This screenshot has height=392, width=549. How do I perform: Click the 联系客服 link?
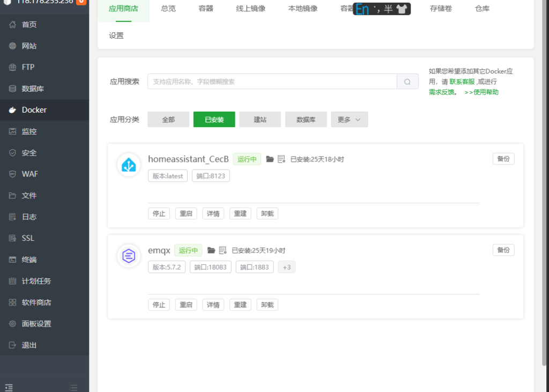(462, 82)
